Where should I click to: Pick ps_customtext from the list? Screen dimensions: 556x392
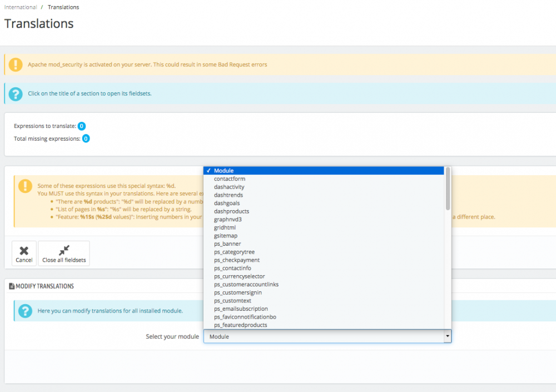(x=324, y=301)
